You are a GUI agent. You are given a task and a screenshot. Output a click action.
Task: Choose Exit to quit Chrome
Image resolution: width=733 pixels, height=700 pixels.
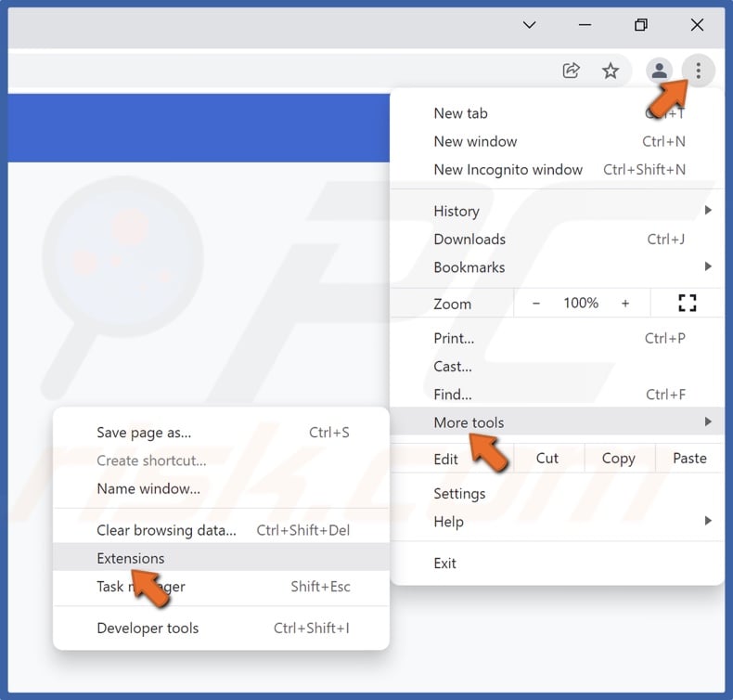coord(558,563)
